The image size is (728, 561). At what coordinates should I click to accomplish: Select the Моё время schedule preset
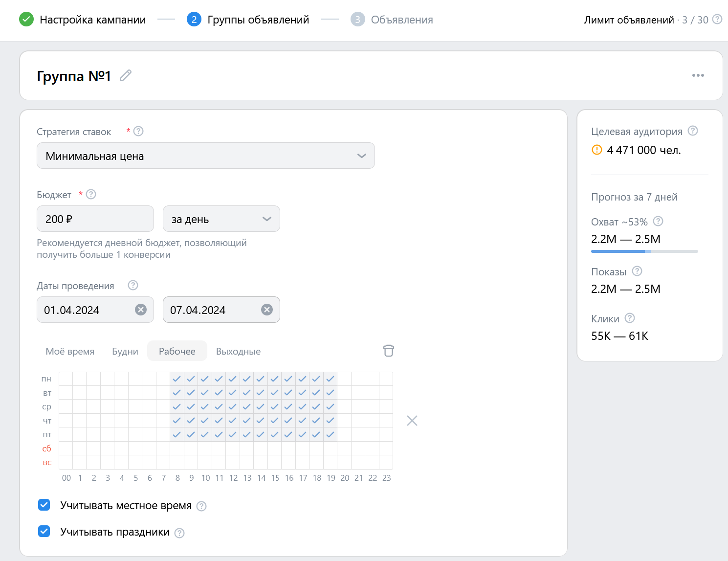click(70, 351)
